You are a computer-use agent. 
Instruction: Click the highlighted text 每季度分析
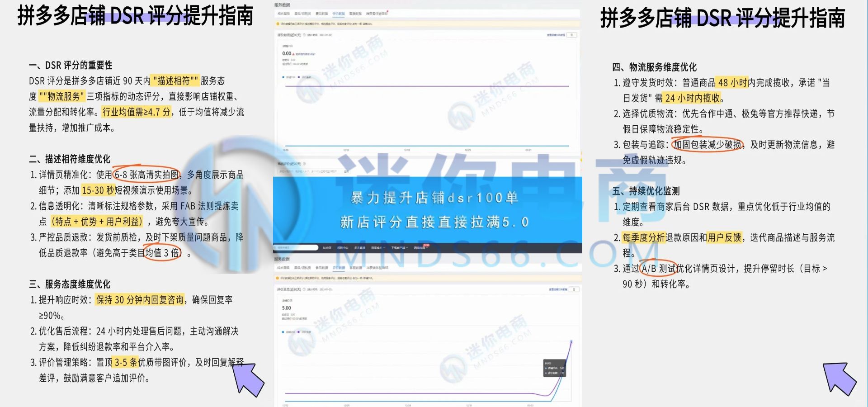tap(643, 238)
